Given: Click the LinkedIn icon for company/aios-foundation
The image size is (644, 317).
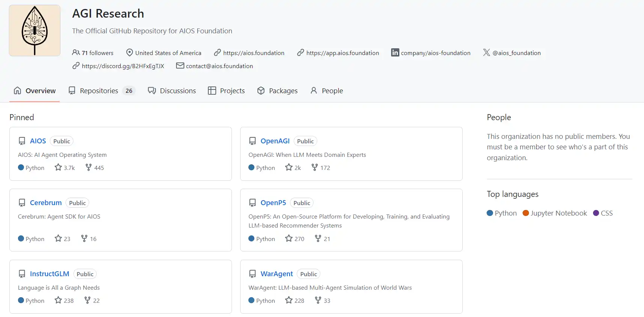Looking at the screenshot, I should [x=395, y=53].
